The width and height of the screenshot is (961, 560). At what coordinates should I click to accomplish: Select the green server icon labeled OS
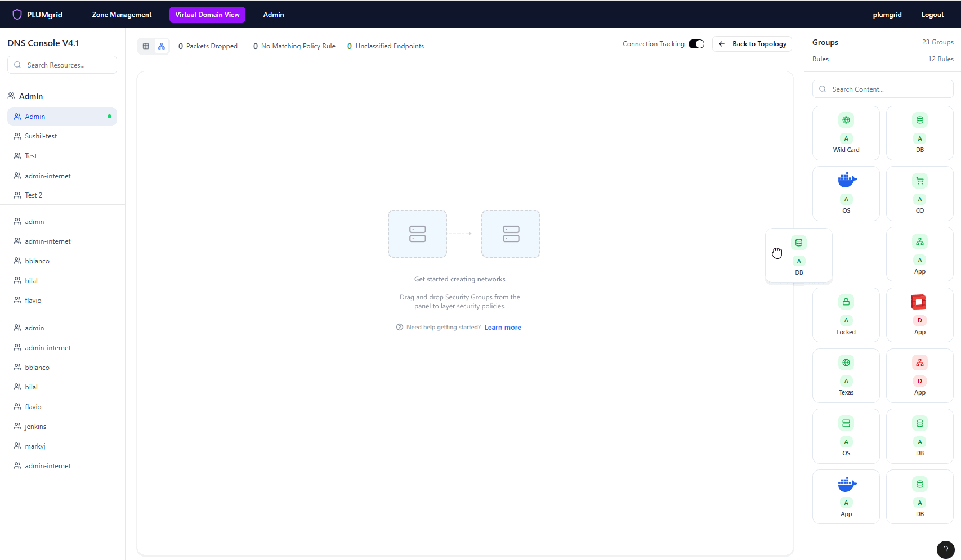click(846, 423)
